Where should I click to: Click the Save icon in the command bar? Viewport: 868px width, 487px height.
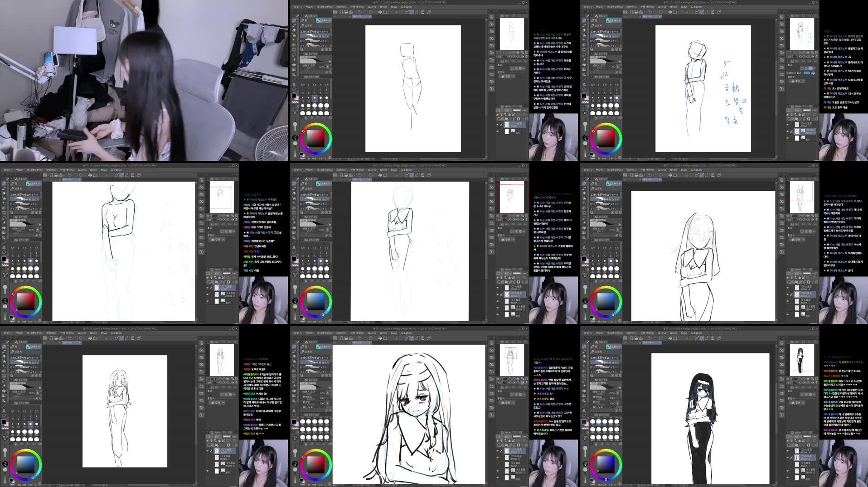346,11
